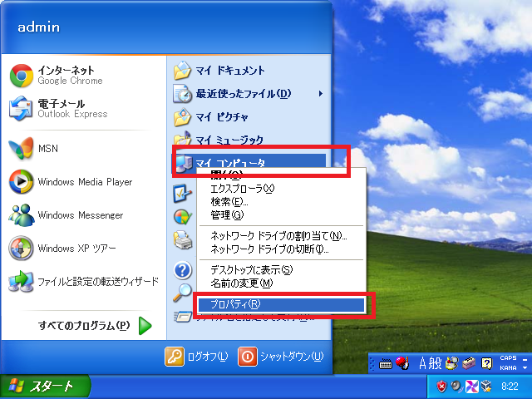The image size is (532, 399).
Task: Click the スタート button
Action: (45, 387)
